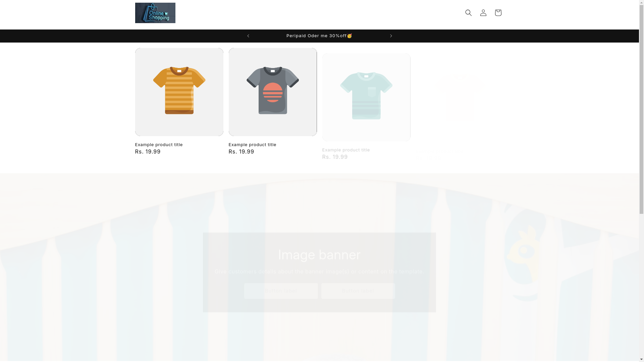
Task: Click the Rs. 19.99 price under orange shirt
Action: (148, 152)
